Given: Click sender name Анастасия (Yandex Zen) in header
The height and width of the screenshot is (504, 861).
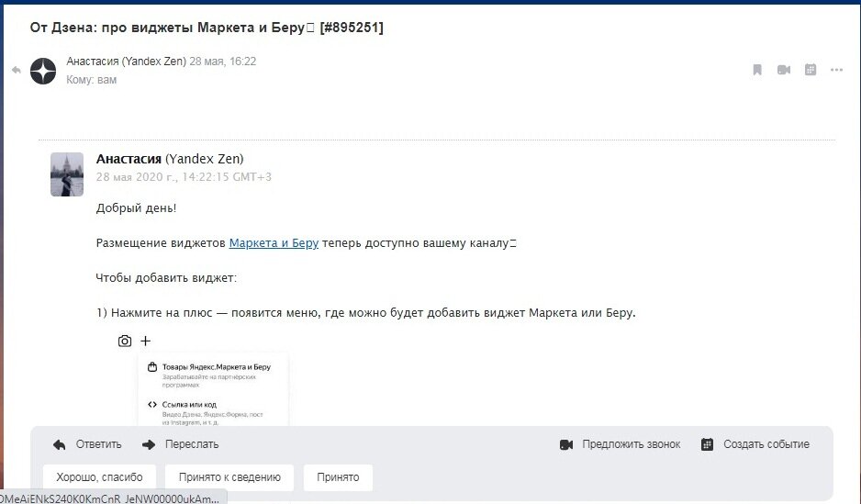Looking at the screenshot, I should [x=127, y=62].
